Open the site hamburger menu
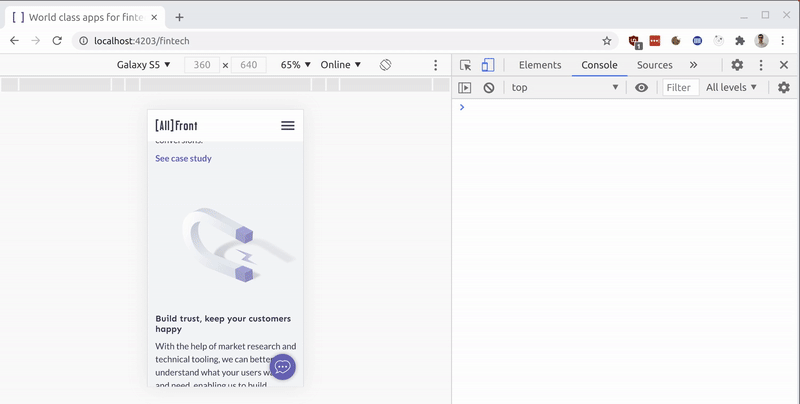This screenshot has width=800, height=404. coord(288,125)
